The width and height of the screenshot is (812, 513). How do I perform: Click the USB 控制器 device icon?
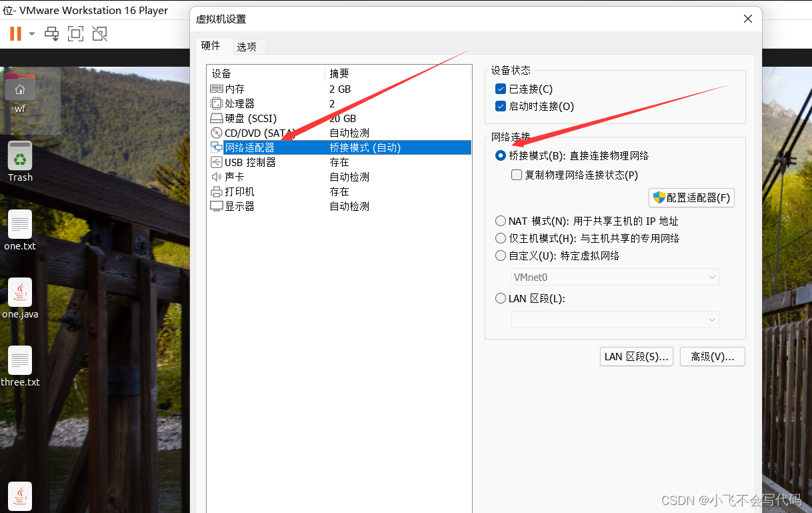click(x=217, y=162)
